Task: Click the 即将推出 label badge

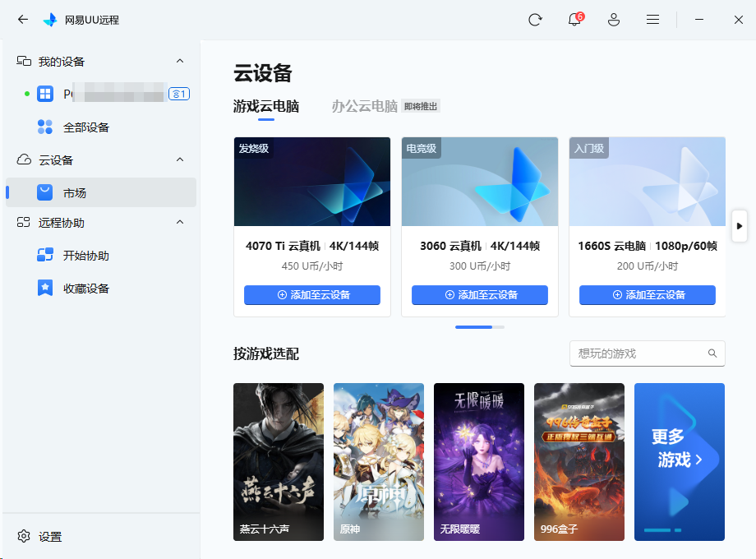Action: click(x=421, y=106)
